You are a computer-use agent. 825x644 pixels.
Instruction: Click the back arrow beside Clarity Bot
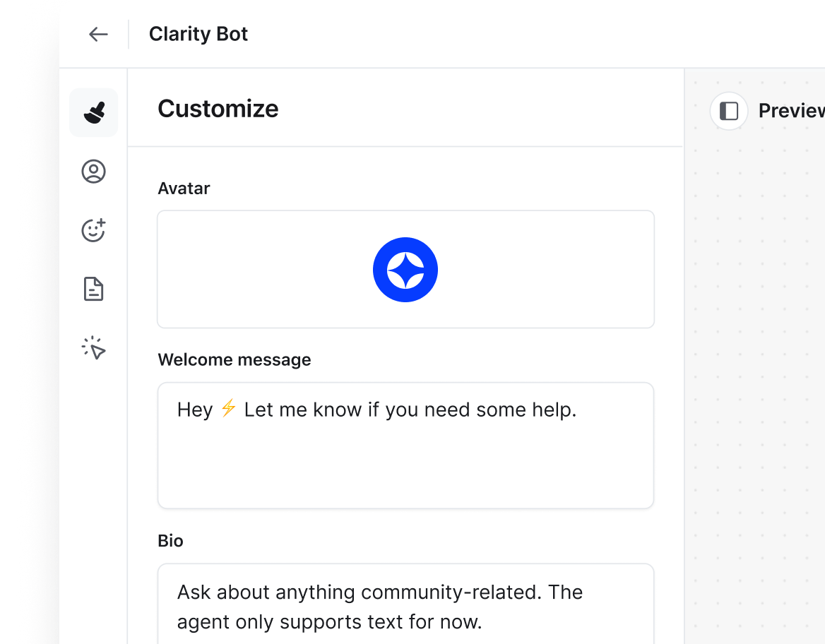click(x=98, y=34)
